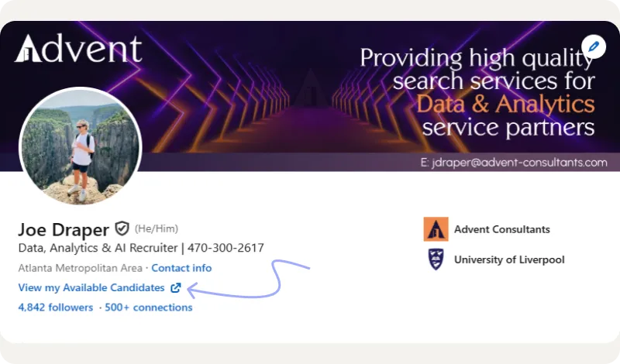
Task: Click the external link icon after Available Candidates
Action: click(x=176, y=288)
